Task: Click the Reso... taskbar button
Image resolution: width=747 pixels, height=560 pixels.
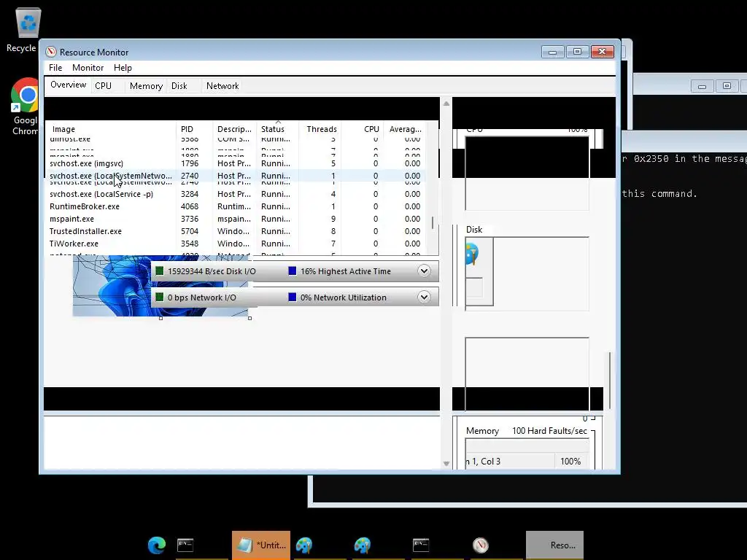Action: click(x=554, y=545)
